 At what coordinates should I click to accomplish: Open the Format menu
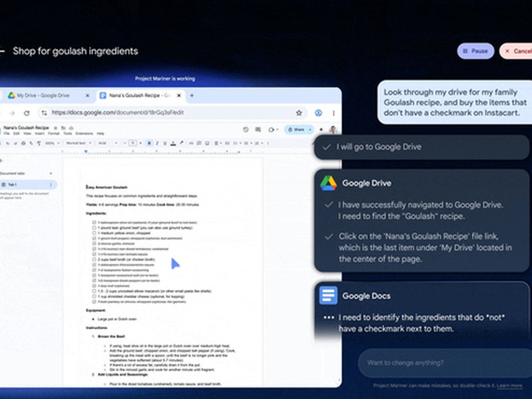[x=54, y=134]
